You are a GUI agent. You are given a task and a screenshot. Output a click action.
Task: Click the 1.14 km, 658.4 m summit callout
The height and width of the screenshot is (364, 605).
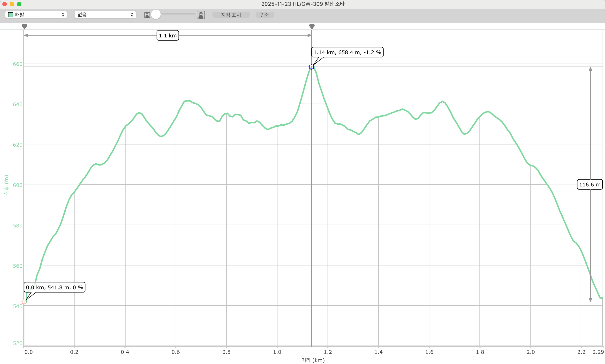pyautogui.click(x=347, y=52)
